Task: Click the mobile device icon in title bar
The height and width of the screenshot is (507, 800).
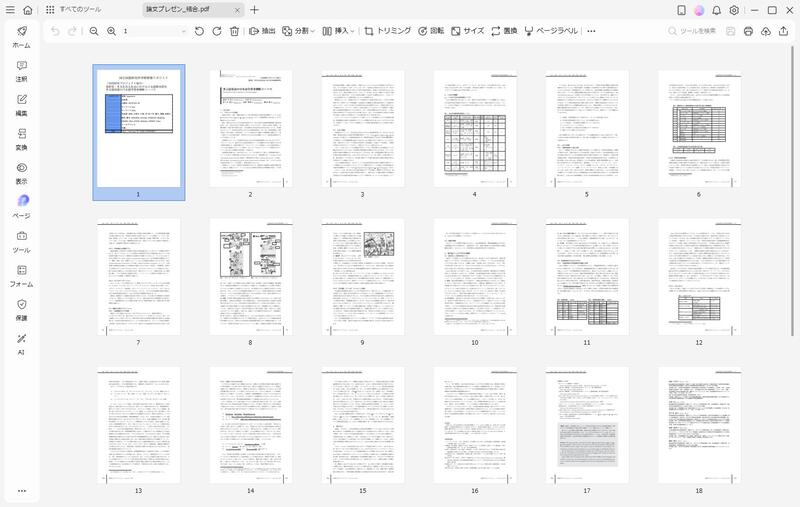Action: (681, 10)
